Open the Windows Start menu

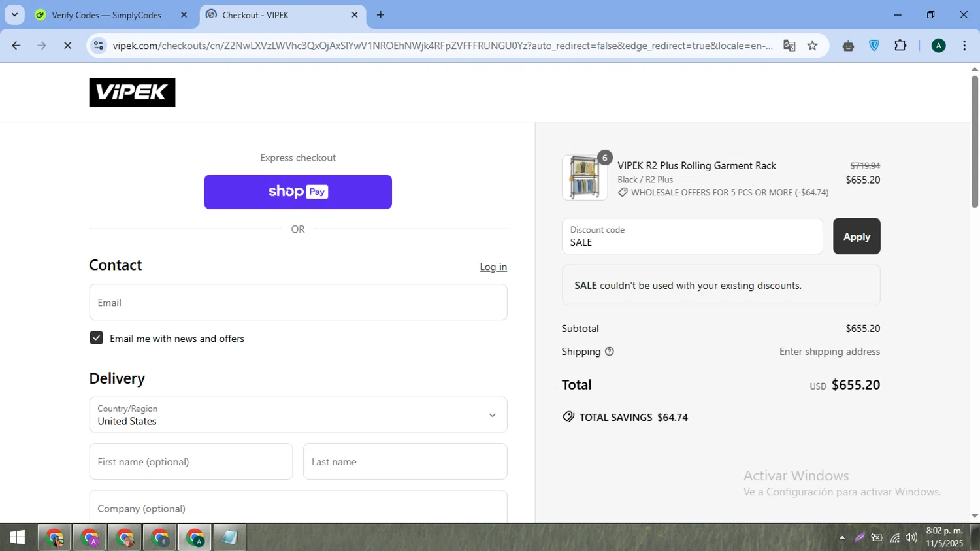18,538
